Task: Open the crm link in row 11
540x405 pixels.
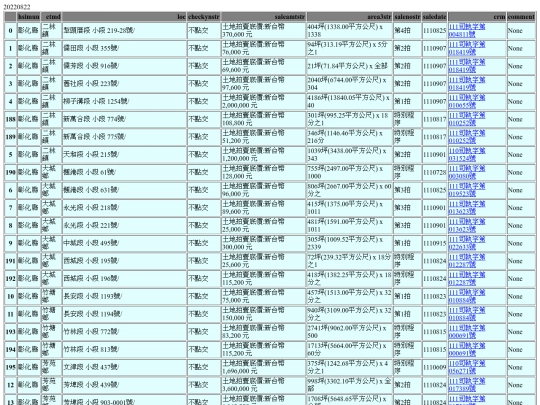Action: pos(467,314)
